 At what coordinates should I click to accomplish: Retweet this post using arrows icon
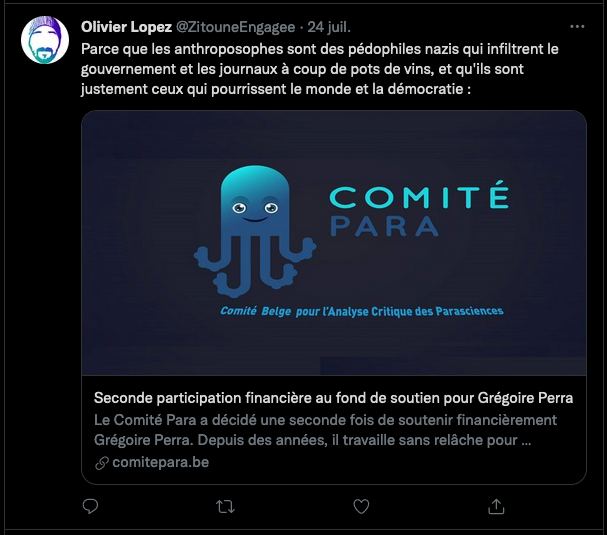225,506
